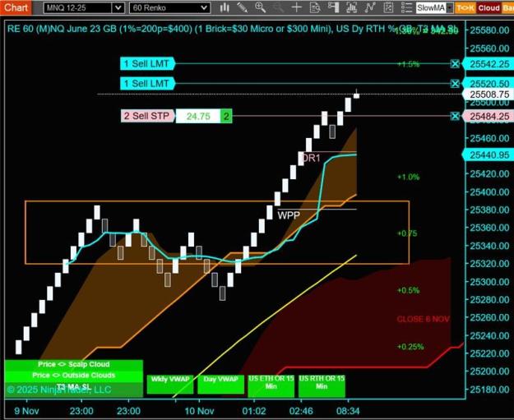Select the DR1 pivot label
Screen dimensions: 514x420
click(x=310, y=159)
